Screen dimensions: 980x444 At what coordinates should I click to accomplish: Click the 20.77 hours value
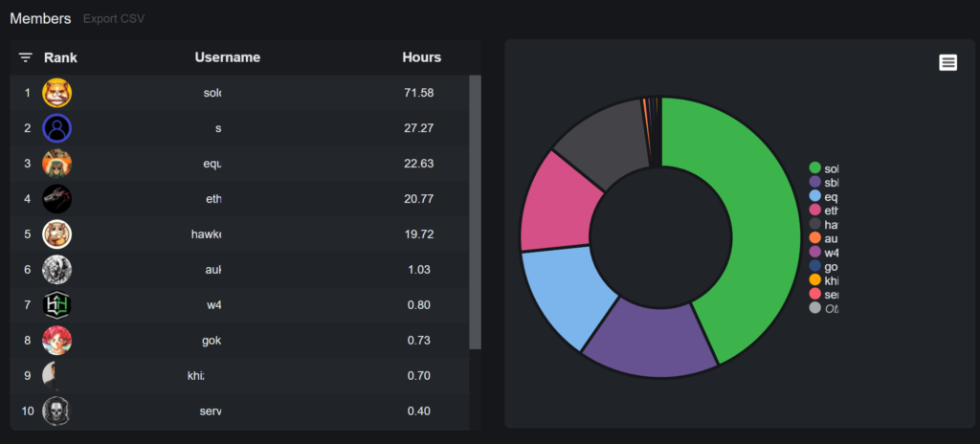tap(419, 199)
